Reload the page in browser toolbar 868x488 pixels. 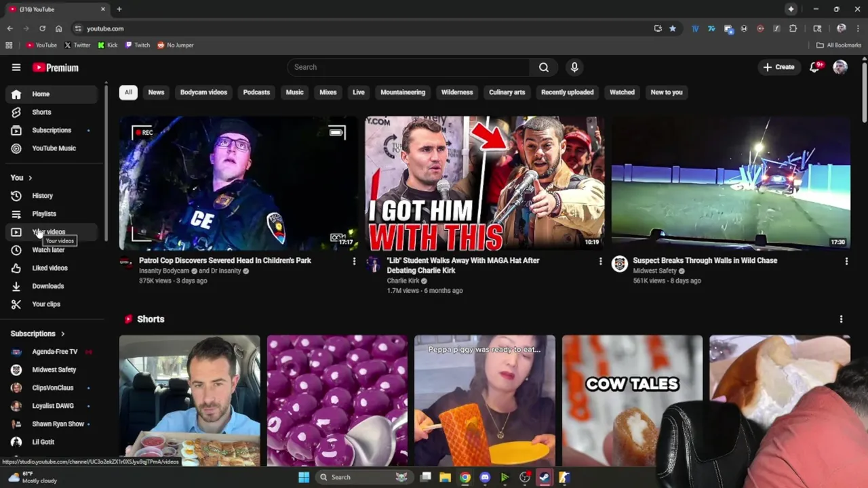click(42, 28)
